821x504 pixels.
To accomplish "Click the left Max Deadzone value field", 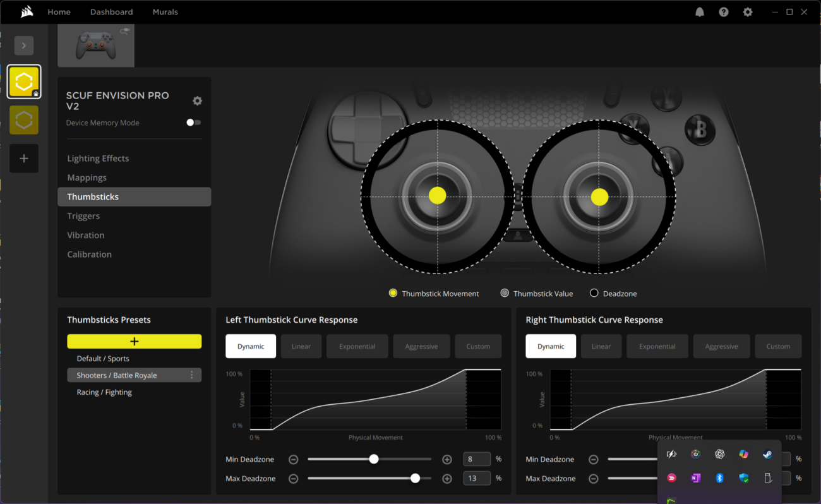I will [x=477, y=479].
